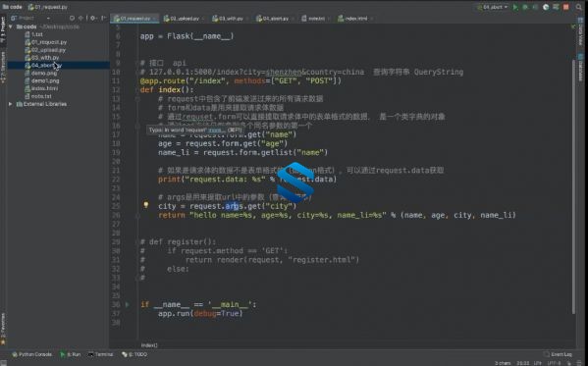Select 03_with.py in the project tree

pos(42,58)
